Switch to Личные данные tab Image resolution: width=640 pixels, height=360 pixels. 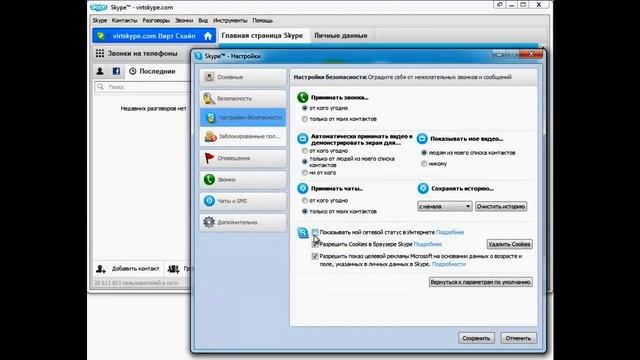point(340,36)
